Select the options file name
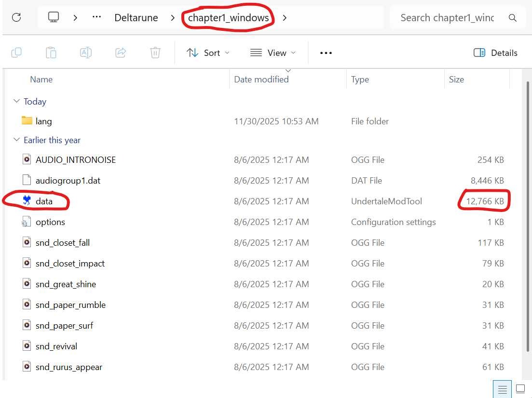Viewport: 532px width, 398px height. [x=50, y=222]
